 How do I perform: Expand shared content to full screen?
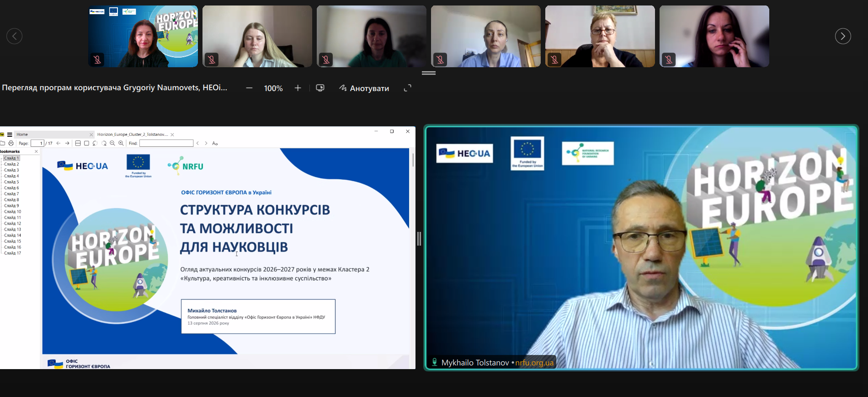coord(408,88)
